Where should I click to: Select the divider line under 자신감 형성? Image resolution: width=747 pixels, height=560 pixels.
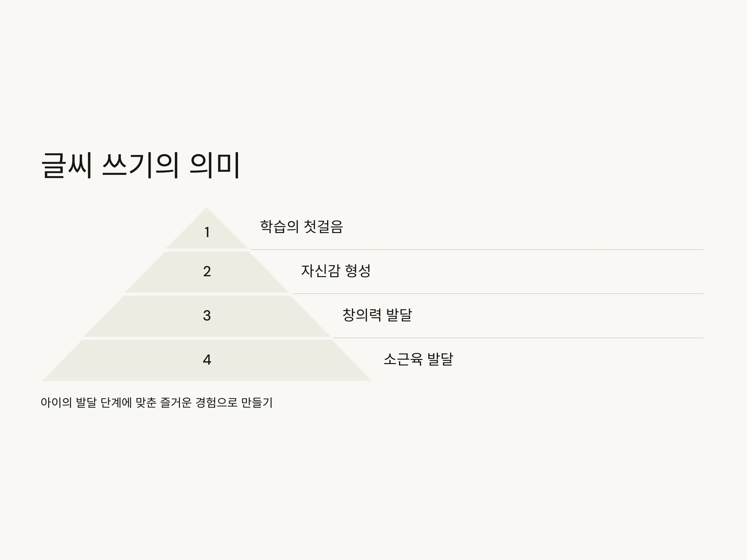pos(498,294)
